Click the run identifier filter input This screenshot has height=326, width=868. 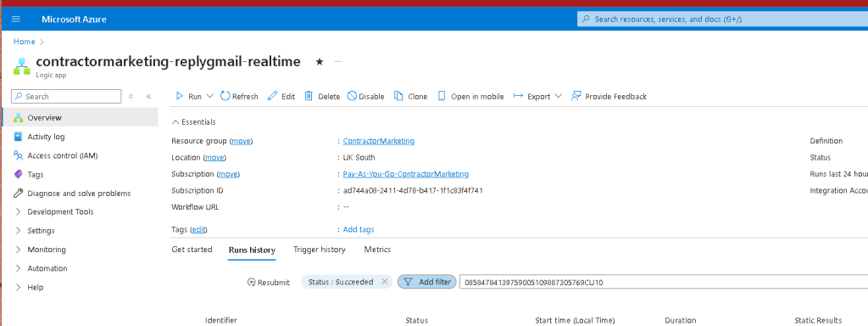[x=664, y=282]
